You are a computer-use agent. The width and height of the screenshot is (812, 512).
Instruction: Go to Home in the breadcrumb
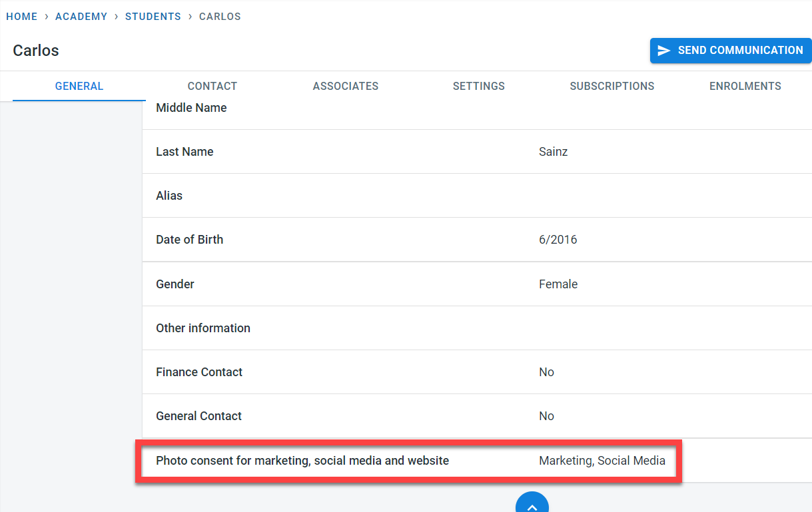22,17
